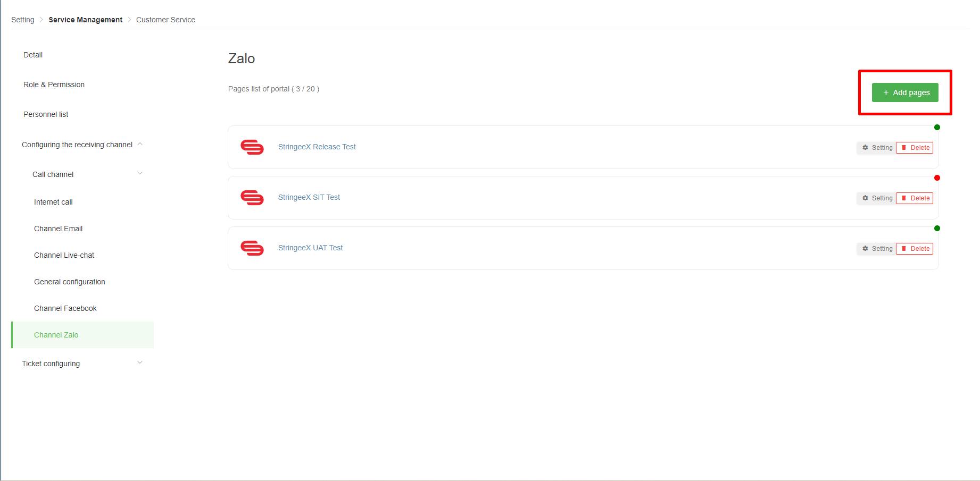Delete the StringeeX UAT Test page

915,249
